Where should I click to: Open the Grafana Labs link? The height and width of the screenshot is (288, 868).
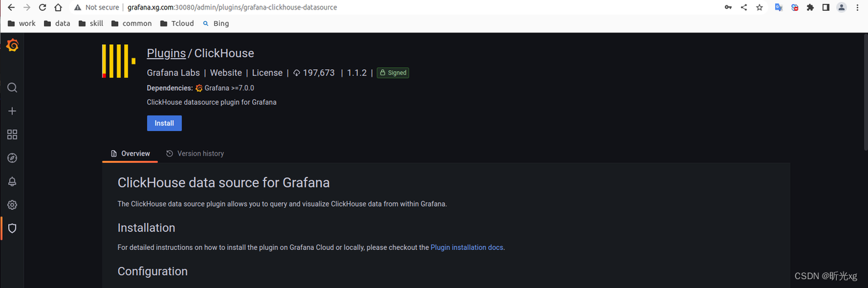coord(173,73)
